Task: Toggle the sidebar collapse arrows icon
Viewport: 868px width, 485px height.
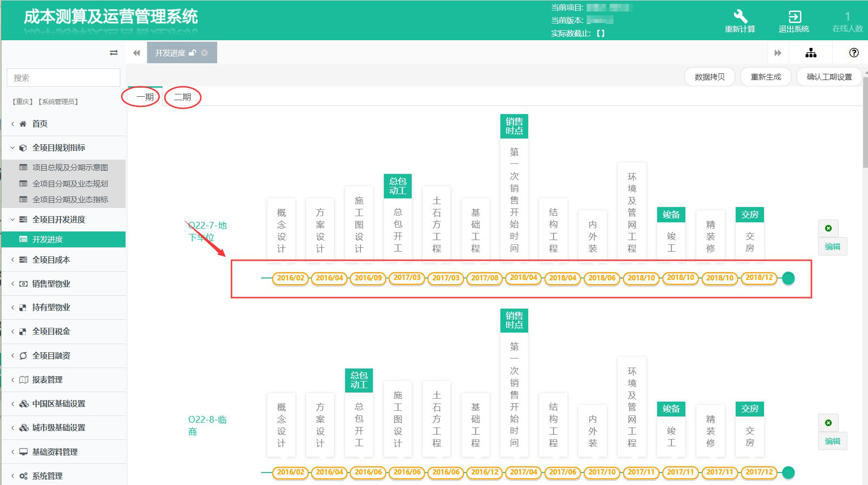Action: point(114,53)
